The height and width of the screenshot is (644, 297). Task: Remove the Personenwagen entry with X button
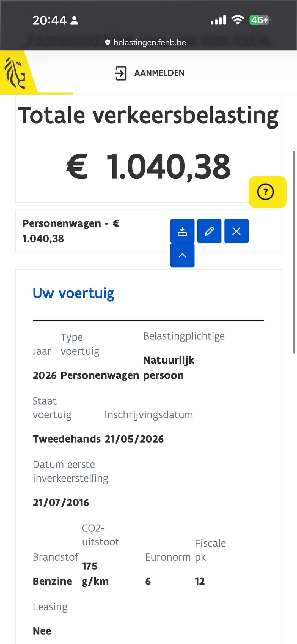pos(237,231)
